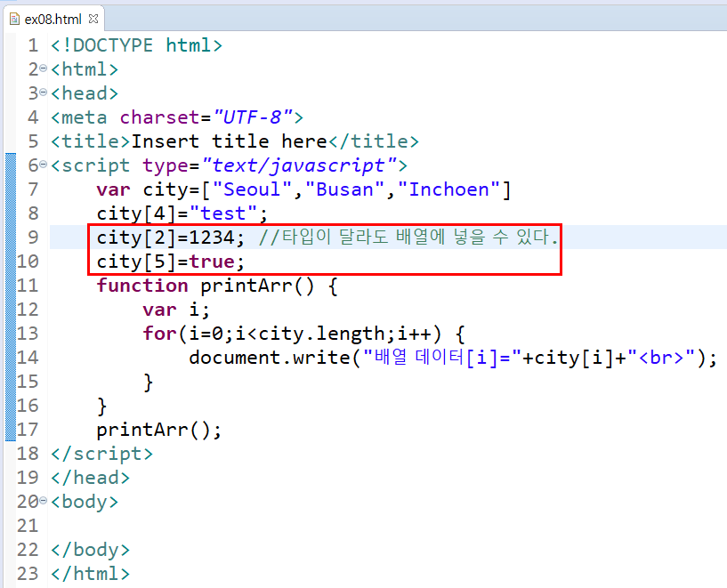
Task: Click the meta charset "UTF-8" line
Action: click(177, 117)
